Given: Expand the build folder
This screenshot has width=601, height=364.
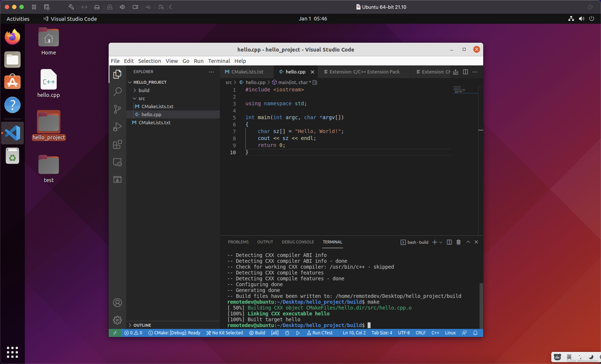Looking at the screenshot, I should (x=144, y=90).
